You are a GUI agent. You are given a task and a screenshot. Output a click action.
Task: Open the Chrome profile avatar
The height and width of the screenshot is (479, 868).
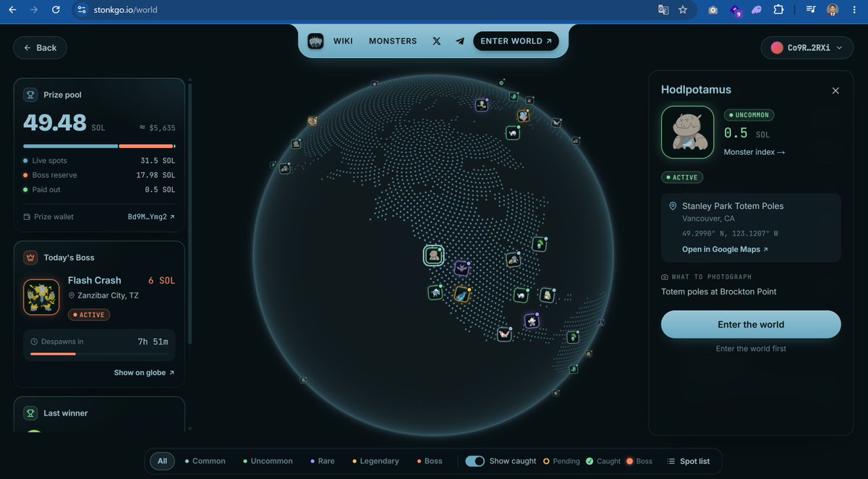pos(833,10)
